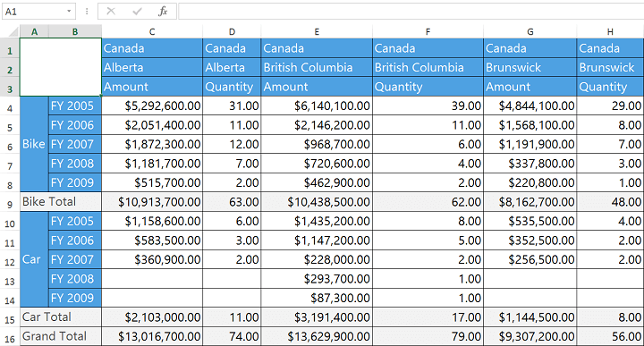
Task: Click Quantity header in column F
Action: pos(428,87)
